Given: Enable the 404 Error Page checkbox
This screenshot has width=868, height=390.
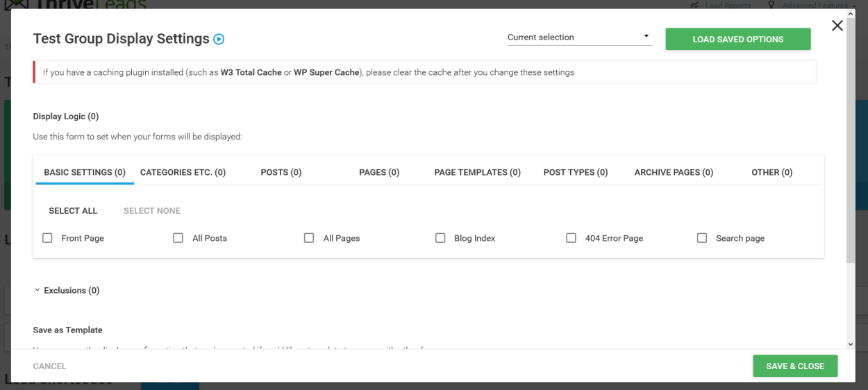Looking at the screenshot, I should coord(571,238).
